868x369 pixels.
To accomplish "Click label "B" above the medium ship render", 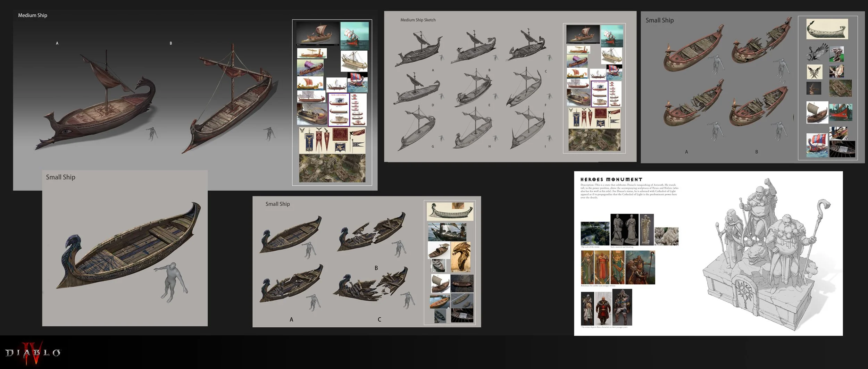I will (171, 43).
